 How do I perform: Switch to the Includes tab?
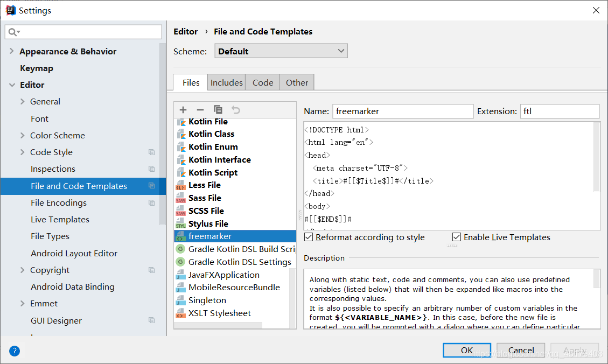(x=226, y=82)
